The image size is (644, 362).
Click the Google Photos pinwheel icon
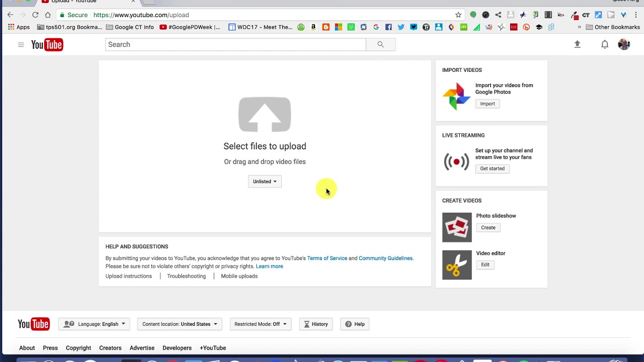456,96
